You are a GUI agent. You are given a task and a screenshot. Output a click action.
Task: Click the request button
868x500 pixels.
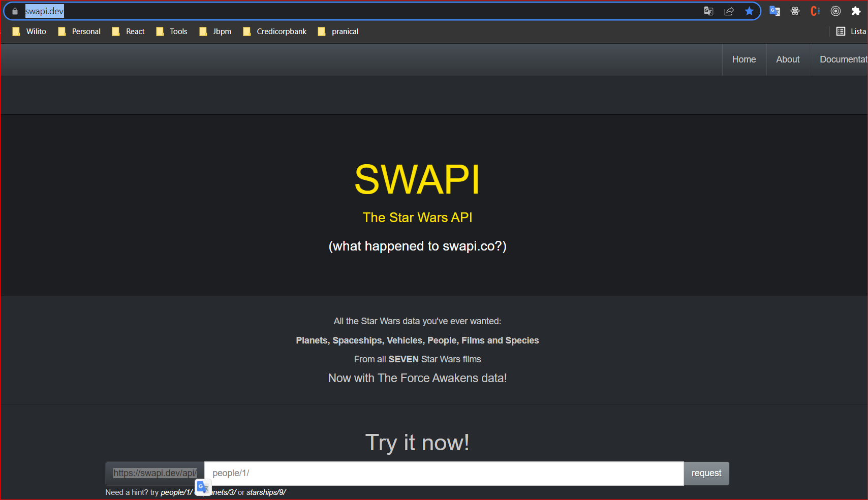[x=706, y=473]
